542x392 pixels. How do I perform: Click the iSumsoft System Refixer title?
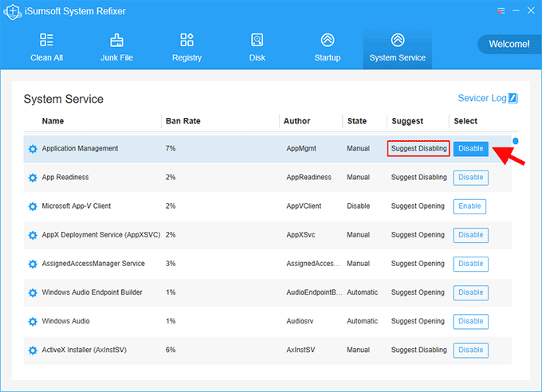tap(75, 11)
